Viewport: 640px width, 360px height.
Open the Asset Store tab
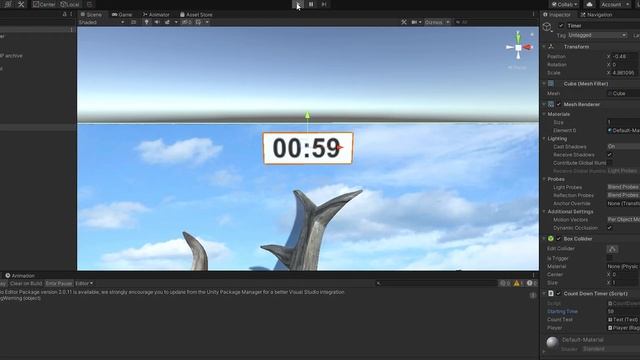tap(196, 14)
